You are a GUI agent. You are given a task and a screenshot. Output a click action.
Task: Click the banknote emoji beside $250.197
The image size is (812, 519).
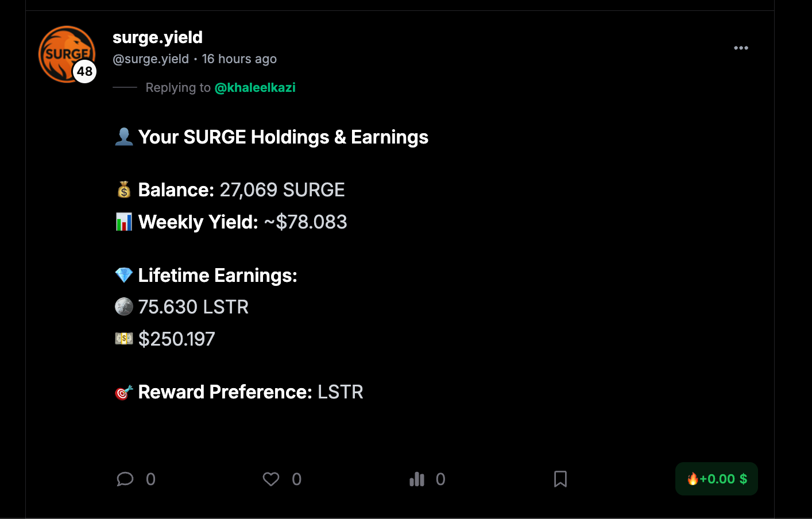click(124, 339)
